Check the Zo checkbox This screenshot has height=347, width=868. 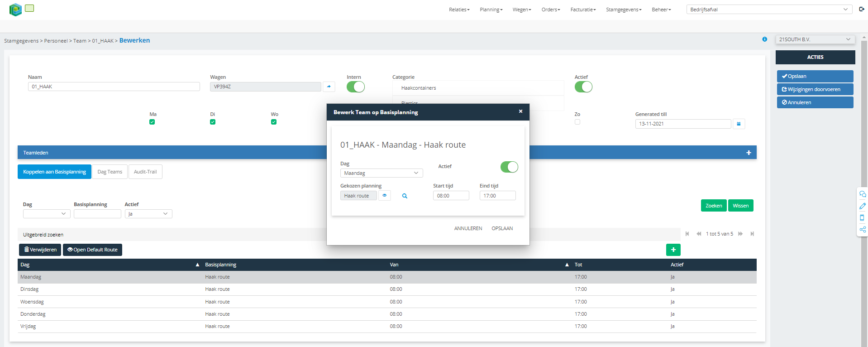[577, 122]
